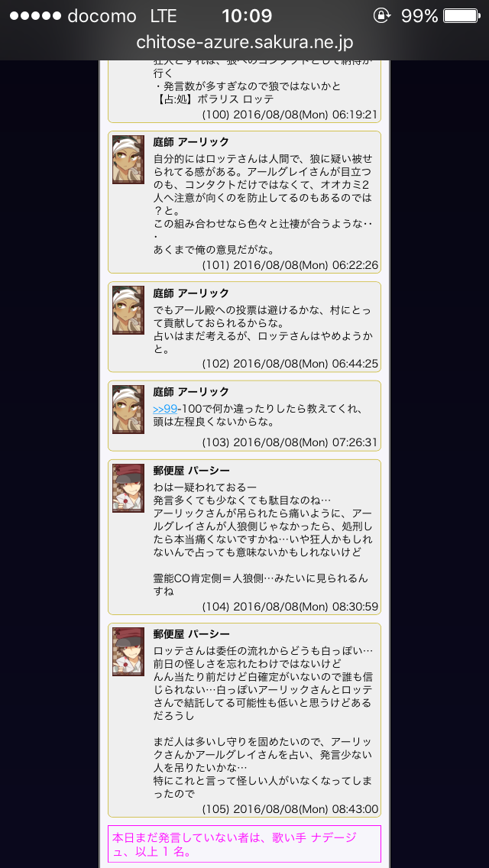Open the >>99 anchor link

pyautogui.click(x=164, y=409)
